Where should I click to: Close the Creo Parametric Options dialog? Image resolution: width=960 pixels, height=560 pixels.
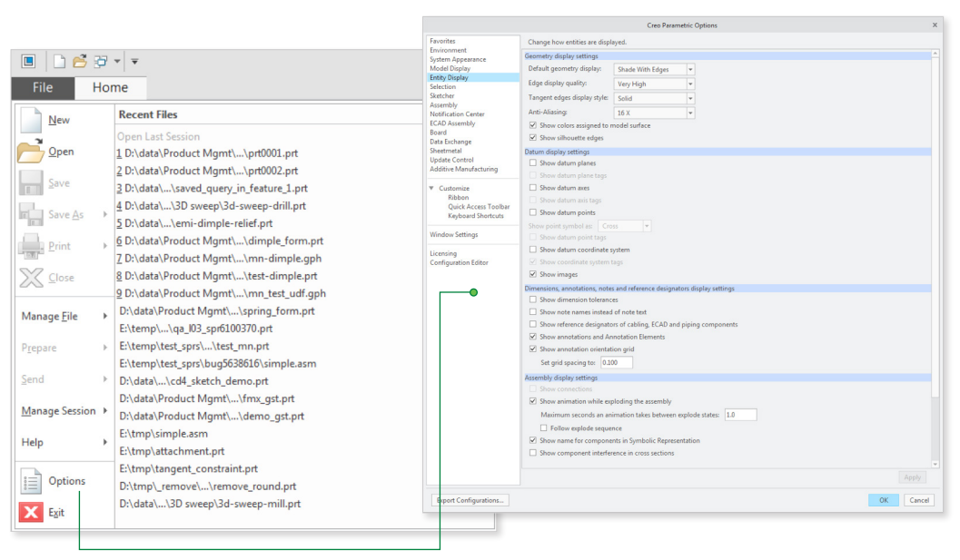click(x=935, y=25)
